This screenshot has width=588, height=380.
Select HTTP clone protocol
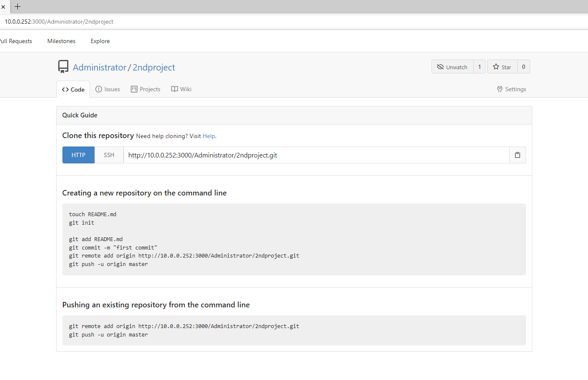coord(78,155)
